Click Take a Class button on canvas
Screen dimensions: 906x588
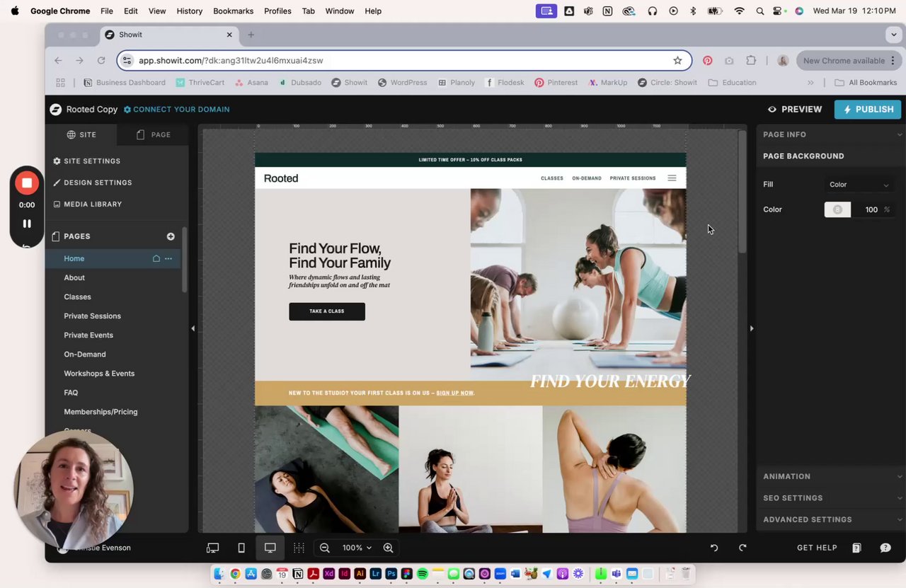click(x=327, y=311)
